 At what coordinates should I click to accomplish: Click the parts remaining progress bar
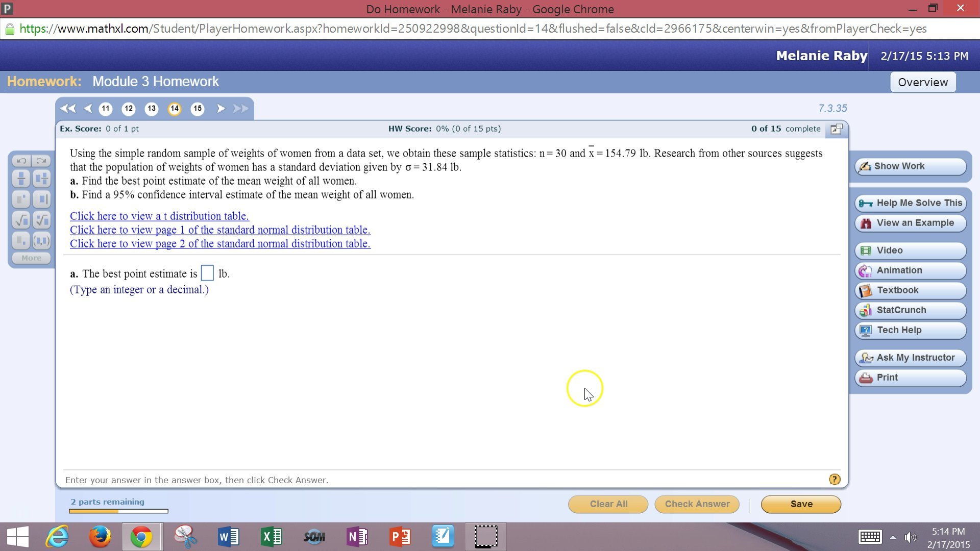tap(118, 511)
